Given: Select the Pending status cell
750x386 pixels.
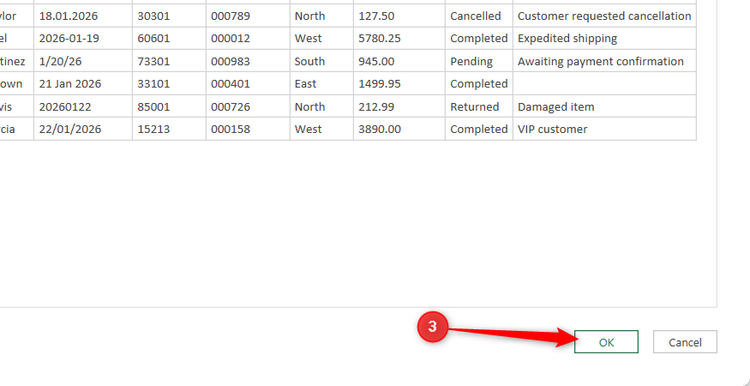Looking at the screenshot, I should click(479, 61).
